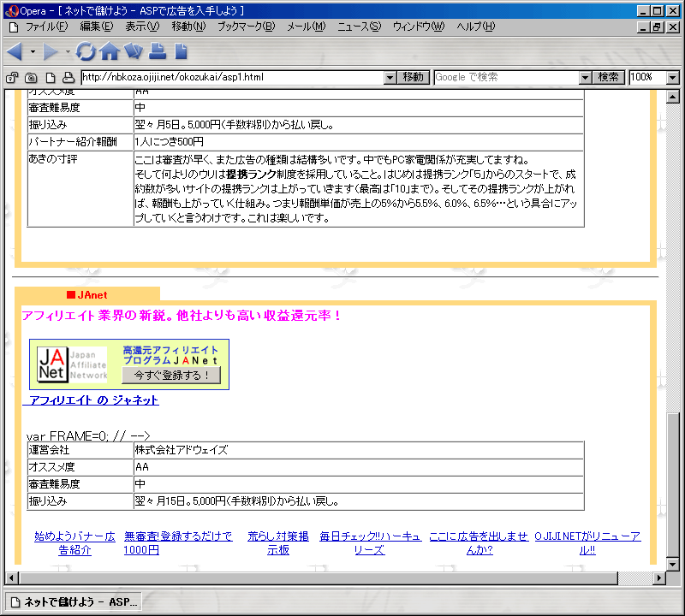Click the 高還元アフィリエイトプログラムJANet banner text
Screen dimensions: 685x616
(x=170, y=355)
